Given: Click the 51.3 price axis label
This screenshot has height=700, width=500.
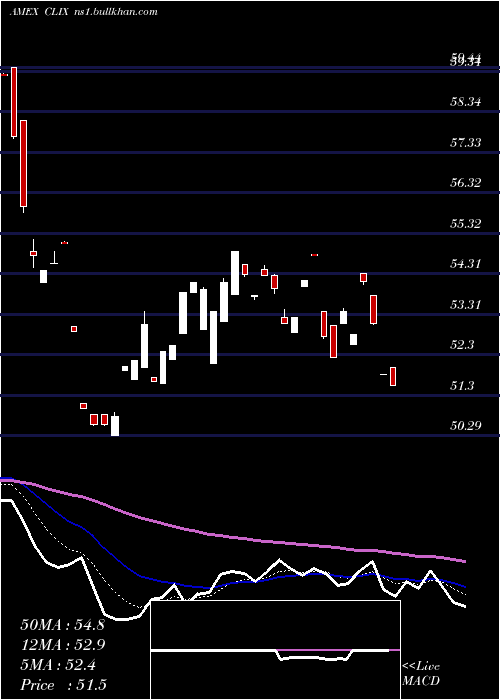Looking at the screenshot, I should 462,386.
